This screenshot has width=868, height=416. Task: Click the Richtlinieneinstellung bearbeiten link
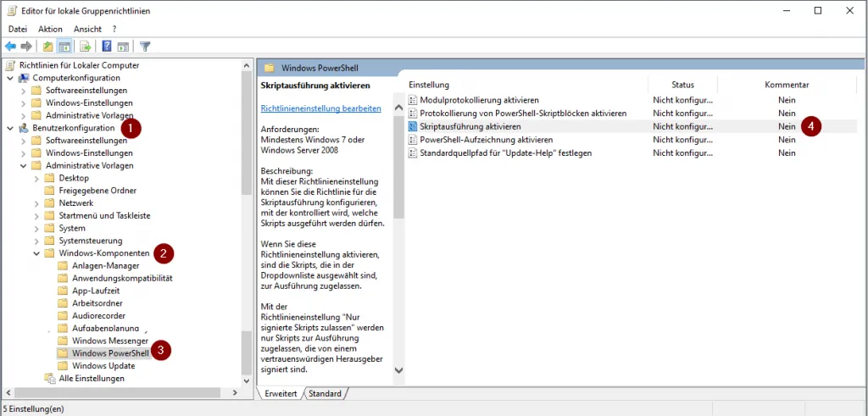pos(320,108)
